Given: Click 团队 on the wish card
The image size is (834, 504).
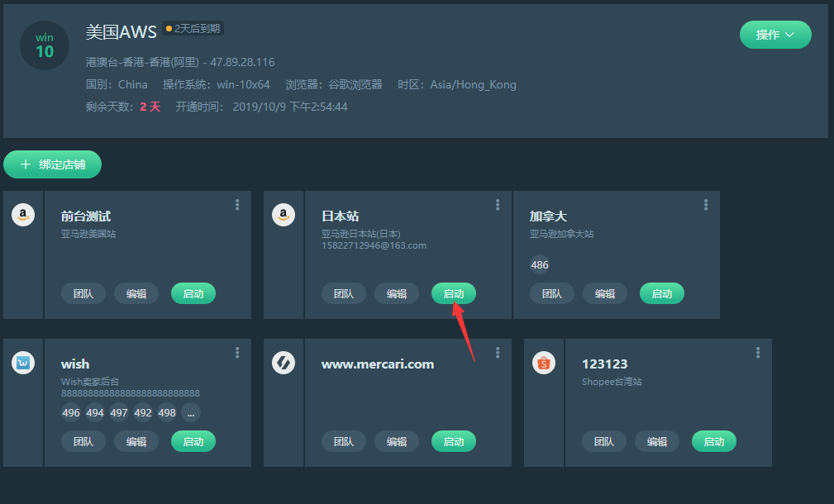Looking at the screenshot, I should (x=83, y=441).
